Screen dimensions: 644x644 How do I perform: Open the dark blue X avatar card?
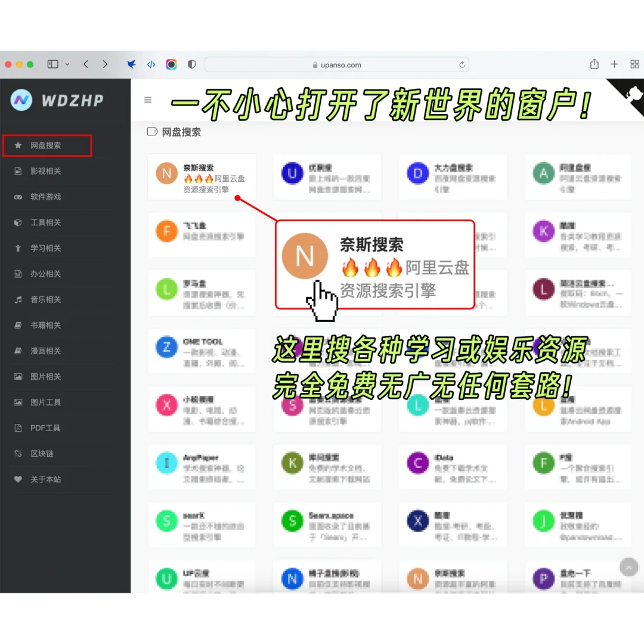click(x=453, y=525)
